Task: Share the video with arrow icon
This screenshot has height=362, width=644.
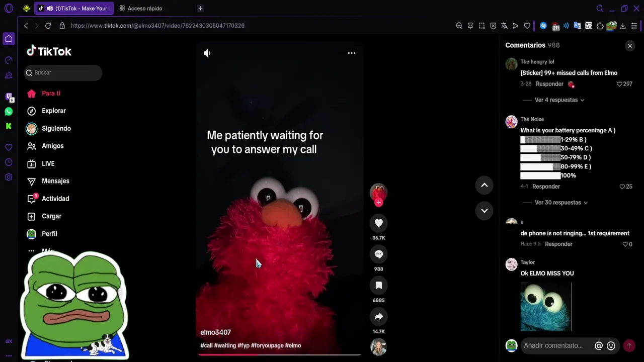Action: [x=378, y=316]
